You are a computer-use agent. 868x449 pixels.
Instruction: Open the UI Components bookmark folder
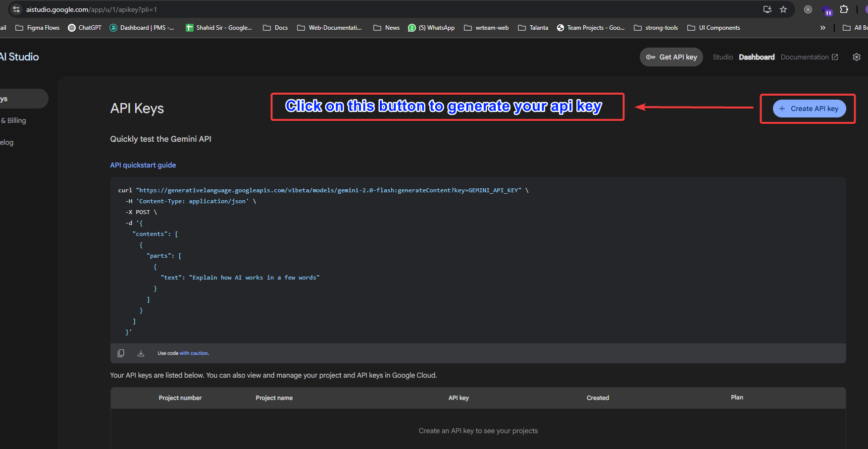tap(714, 28)
